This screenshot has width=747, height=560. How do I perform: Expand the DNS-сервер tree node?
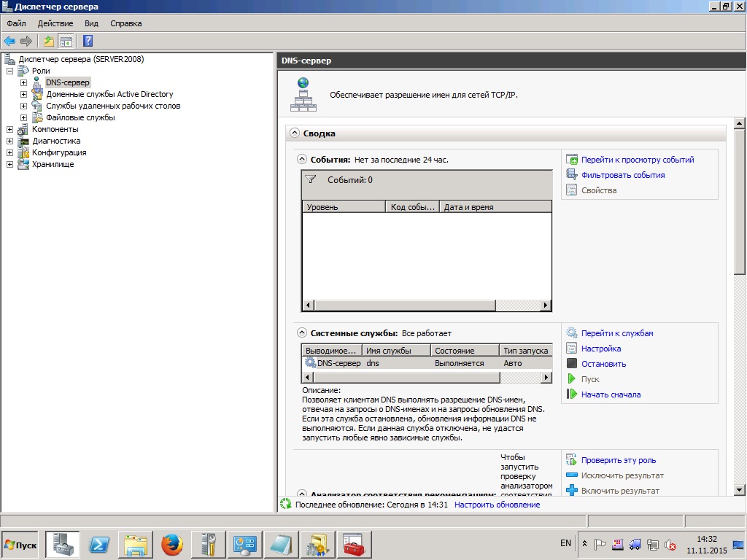23,82
